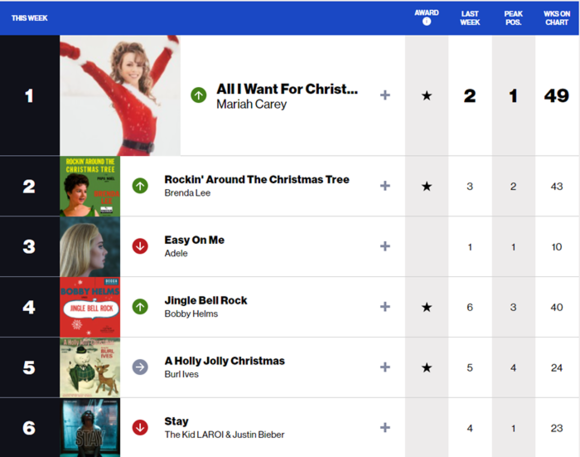Click green up arrow for Jingle Bell Rock
Viewport: 580px width, 457px height.
(x=140, y=306)
